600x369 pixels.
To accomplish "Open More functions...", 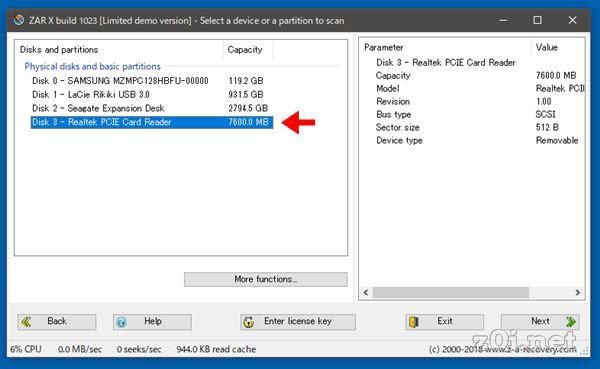I will 266,279.
